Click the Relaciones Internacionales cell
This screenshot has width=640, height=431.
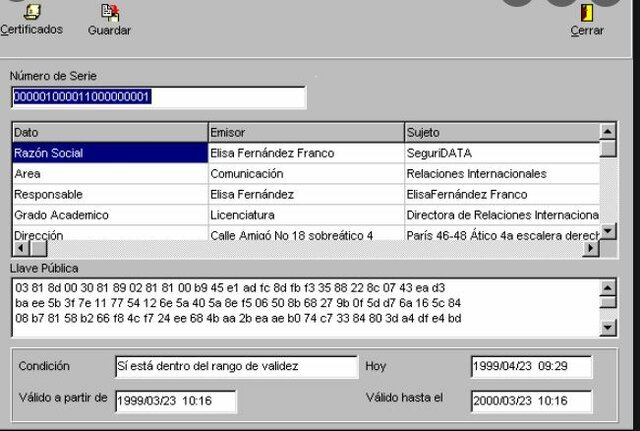pyautogui.click(x=502, y=173)
